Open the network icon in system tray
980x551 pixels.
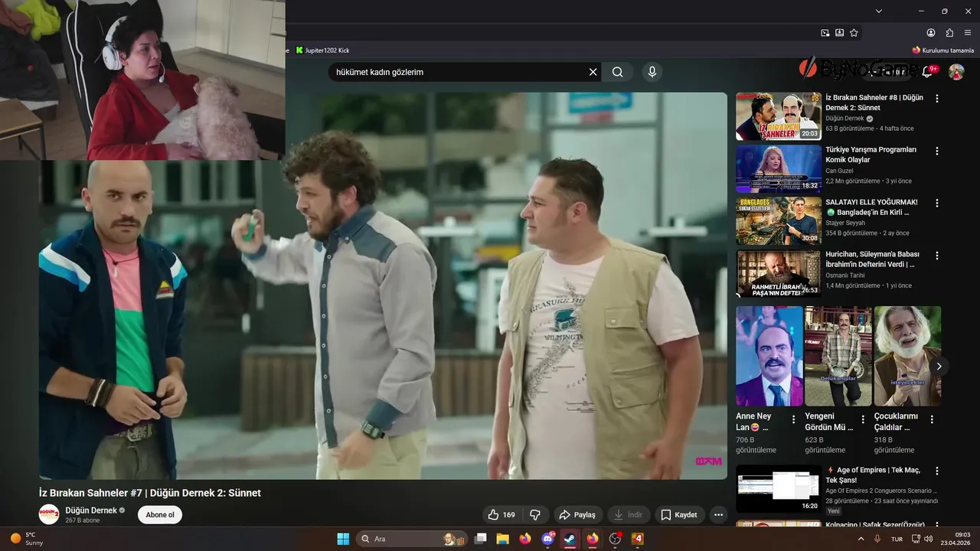(914, 539)
